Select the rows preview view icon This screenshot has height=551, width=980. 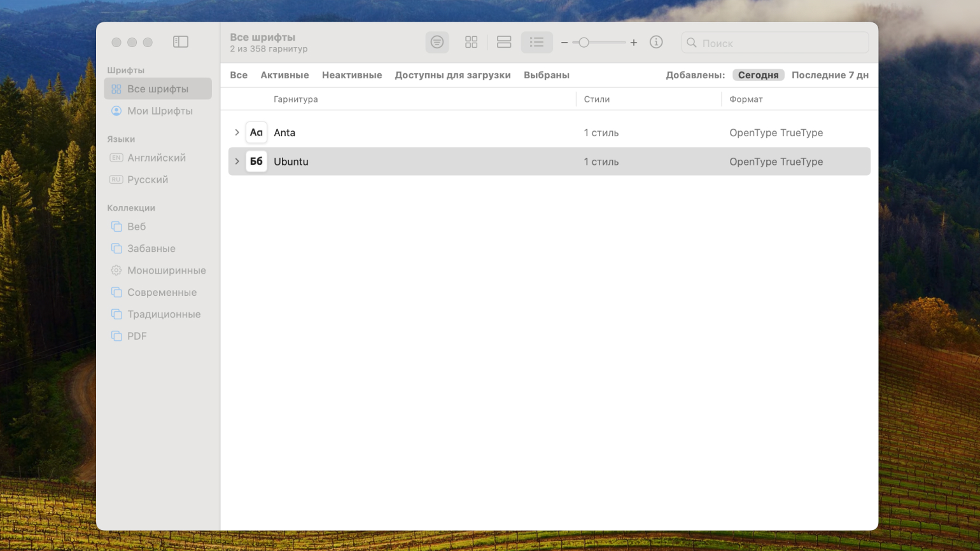tap(504, 42)
